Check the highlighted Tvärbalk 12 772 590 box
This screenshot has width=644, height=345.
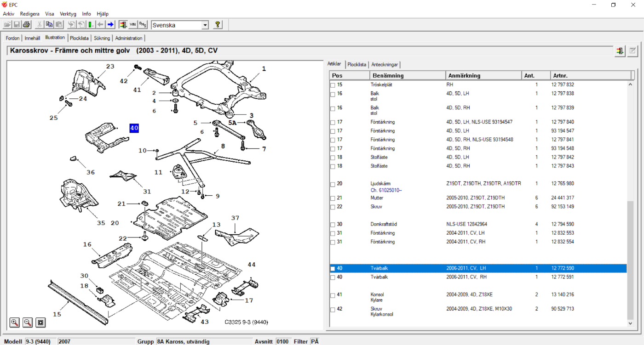[333, 268]
